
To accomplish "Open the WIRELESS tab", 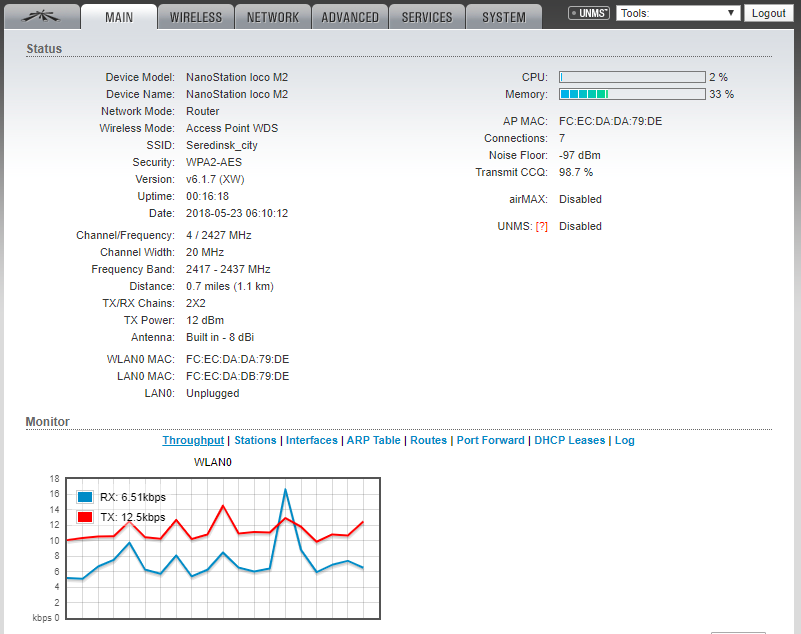I will pyautogui.click(x=196, y=17).
